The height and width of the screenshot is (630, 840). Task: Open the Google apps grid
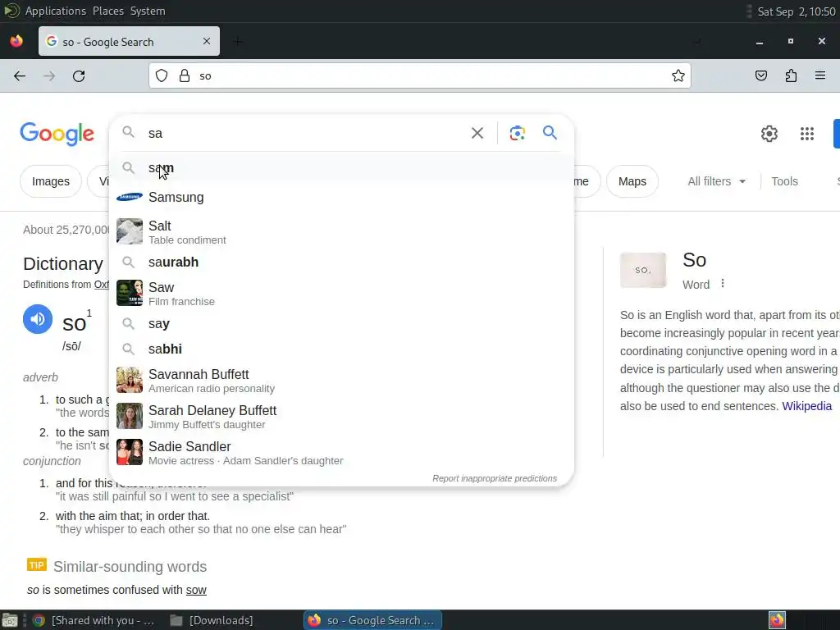[x=807, y=134]
